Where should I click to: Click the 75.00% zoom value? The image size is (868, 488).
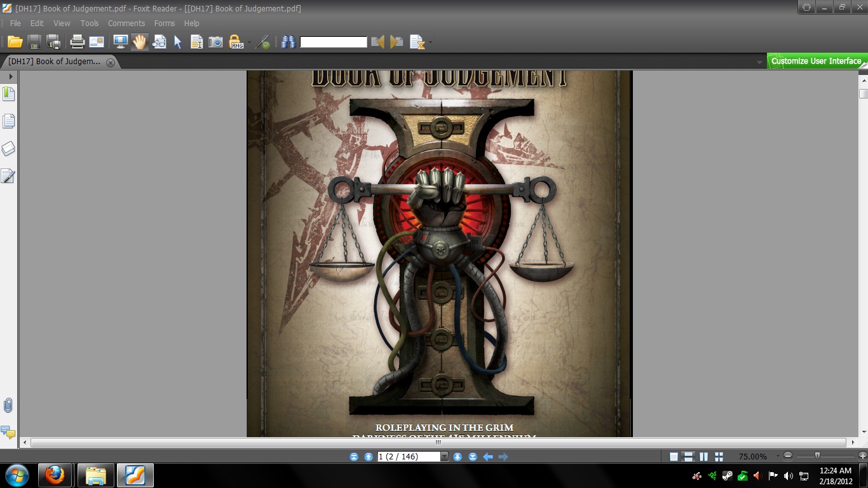tap(752, 456)
